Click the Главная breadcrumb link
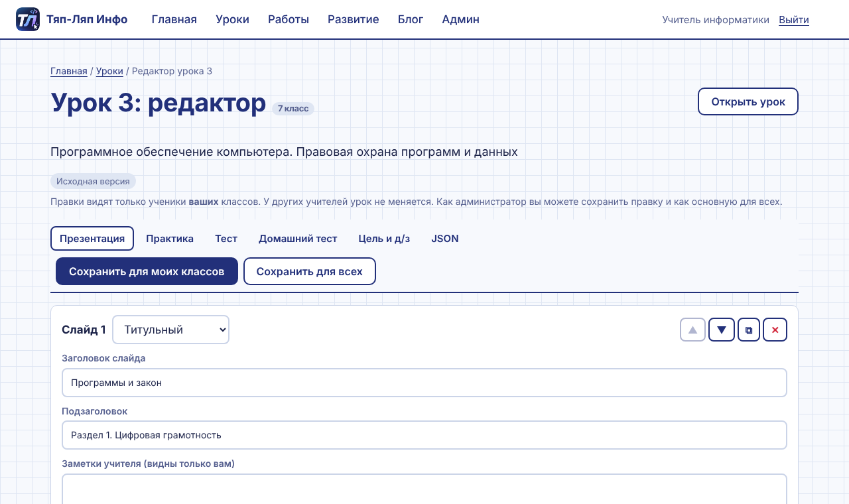This screenshot has width=849, height=504. coord(69,71)
